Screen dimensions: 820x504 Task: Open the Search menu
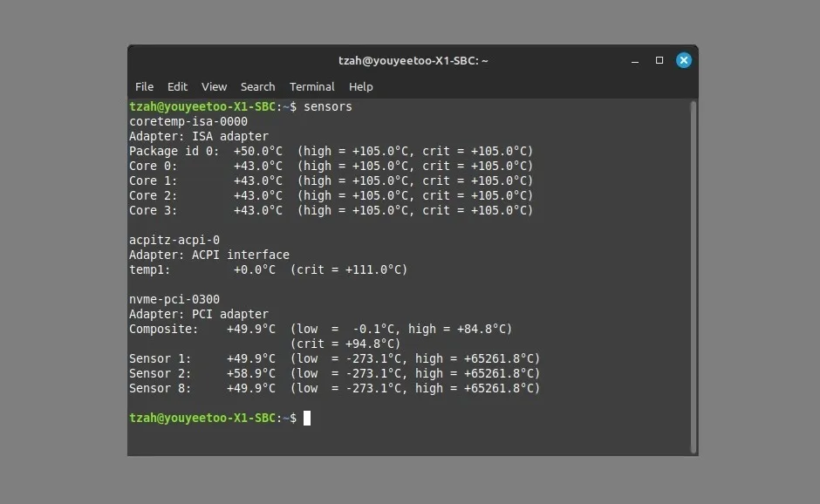257,86
